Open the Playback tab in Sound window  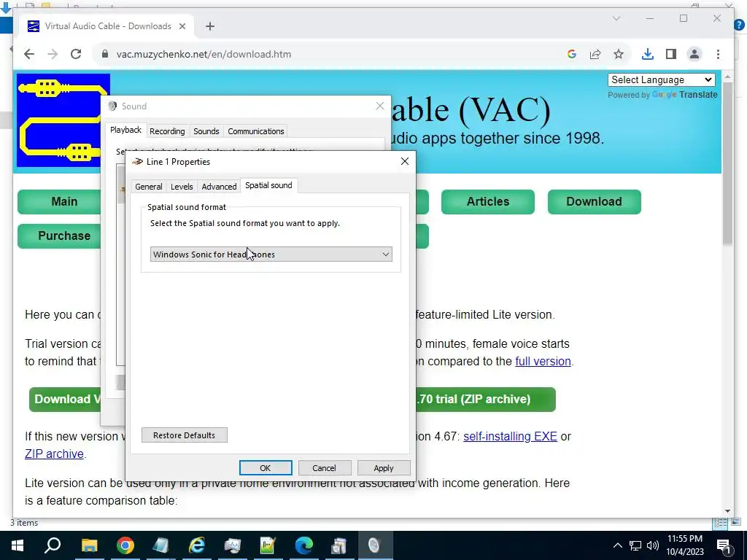125,130
